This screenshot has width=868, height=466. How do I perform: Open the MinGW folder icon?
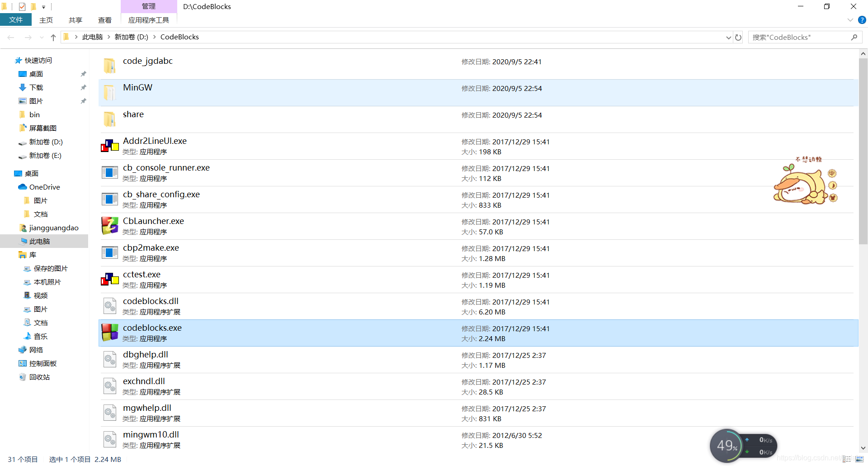click(110, 92)
